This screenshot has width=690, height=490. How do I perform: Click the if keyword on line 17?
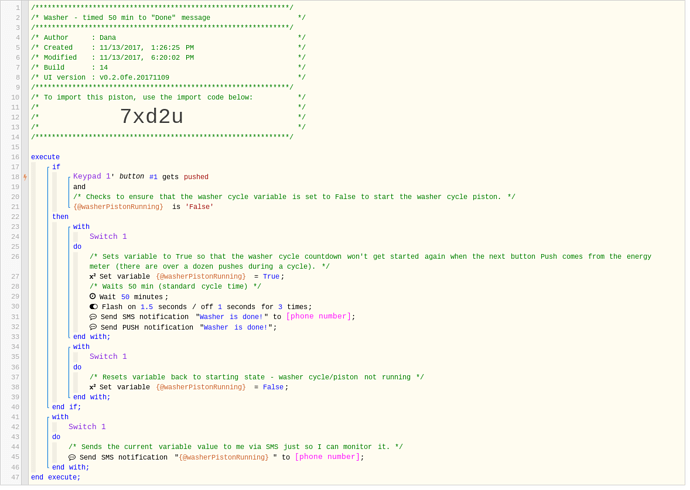coord(56,167)
